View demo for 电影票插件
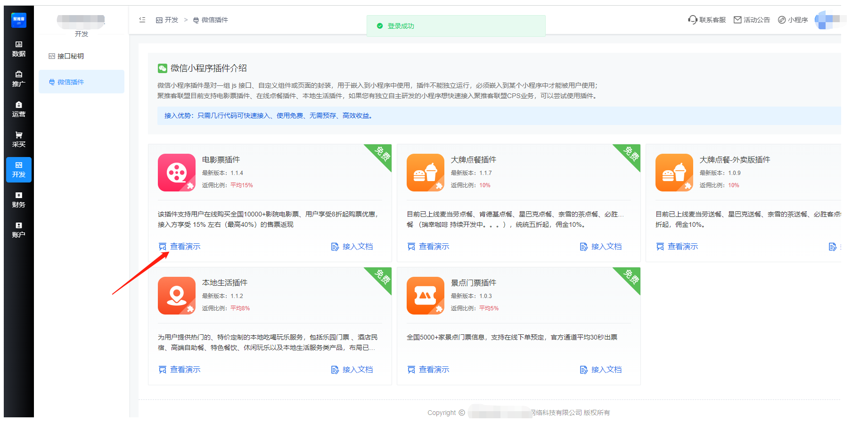This screenshot has width=868, height=431. (x=180, y=247)
